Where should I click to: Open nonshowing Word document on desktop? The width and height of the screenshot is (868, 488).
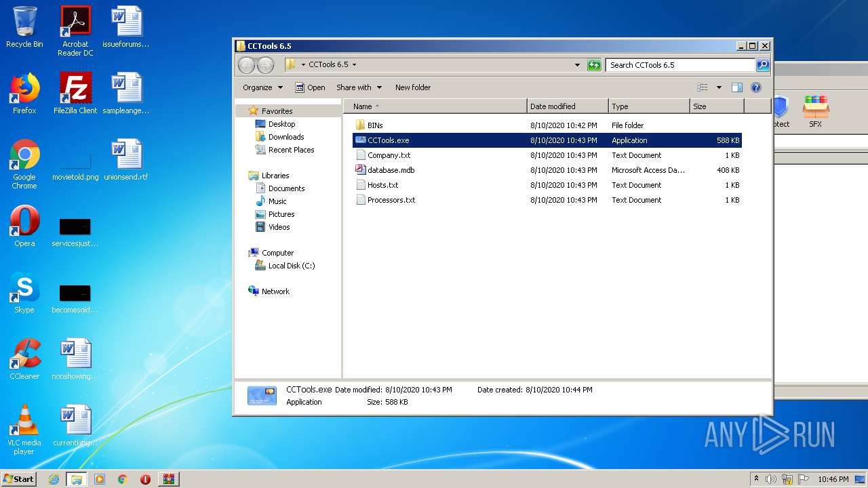click(75, 359)
